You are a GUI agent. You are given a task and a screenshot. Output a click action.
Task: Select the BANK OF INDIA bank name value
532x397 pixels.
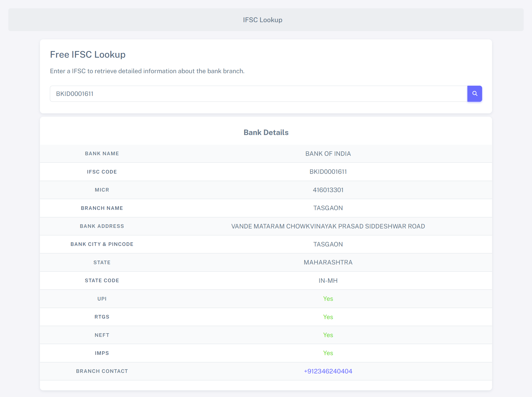click(328, 154)
